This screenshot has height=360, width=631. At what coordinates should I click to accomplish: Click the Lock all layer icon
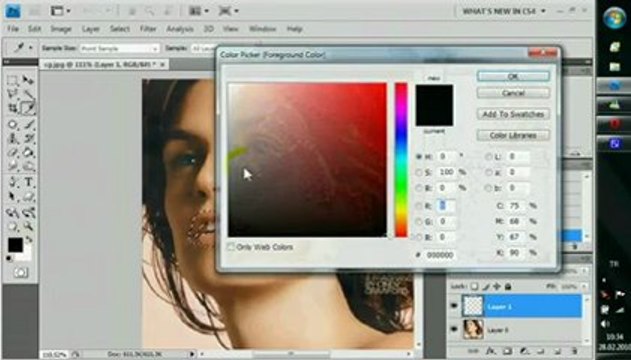pyautogui.click(x=508, y=286)
